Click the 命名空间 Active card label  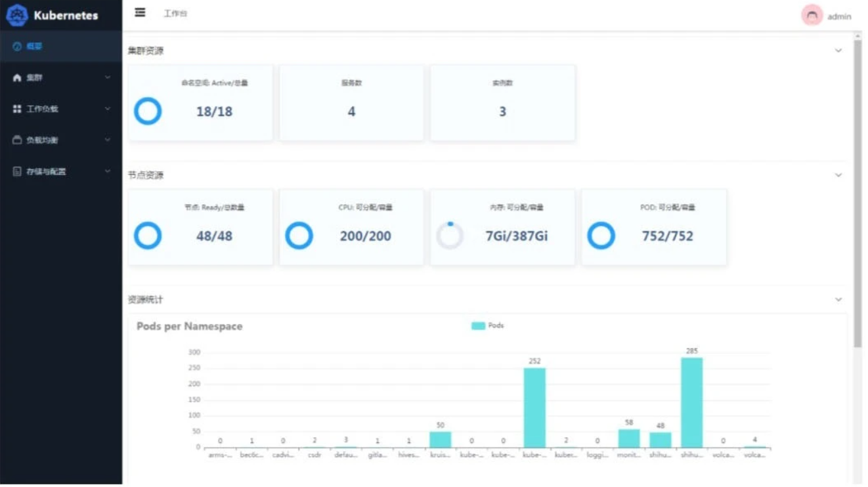pyautogui.click(x=215, y=83)
